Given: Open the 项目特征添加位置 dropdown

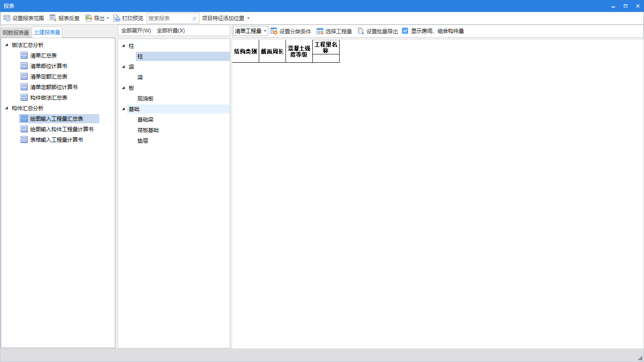Looking at the screenshot, I should click(226, 18).
